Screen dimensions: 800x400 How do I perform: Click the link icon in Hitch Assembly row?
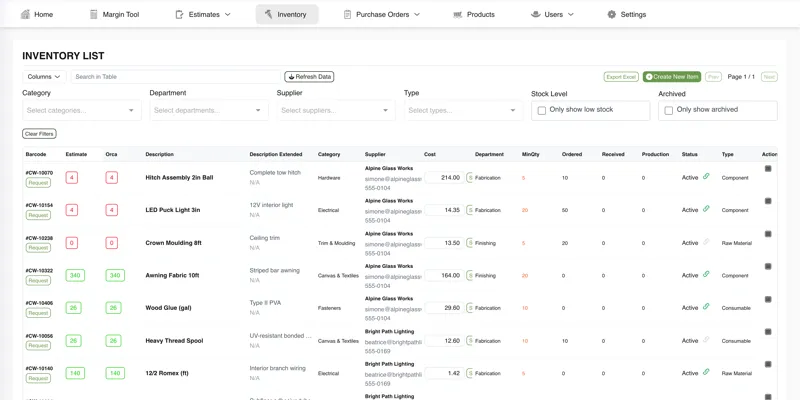click(706, 176)
